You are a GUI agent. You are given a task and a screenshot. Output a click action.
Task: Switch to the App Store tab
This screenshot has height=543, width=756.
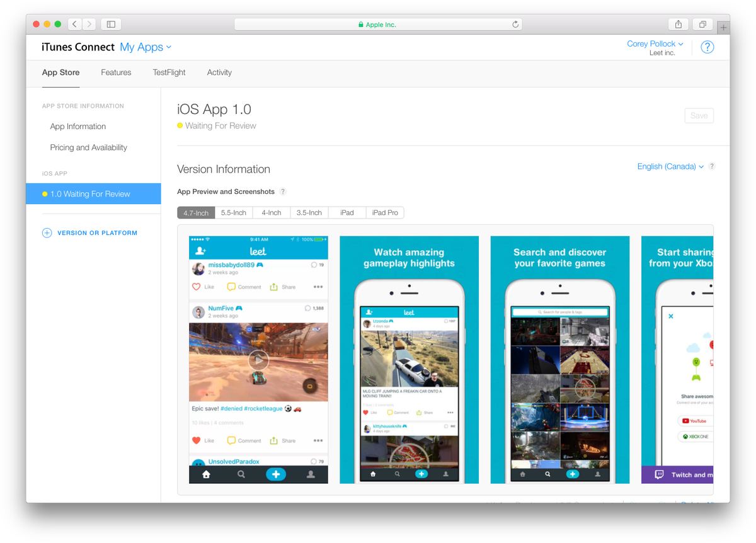(60, 72)
